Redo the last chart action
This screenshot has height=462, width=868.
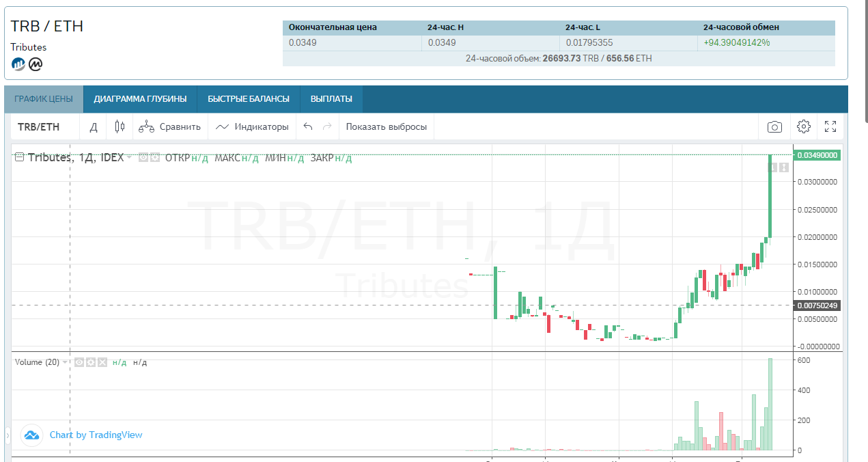tap(327, 126)
